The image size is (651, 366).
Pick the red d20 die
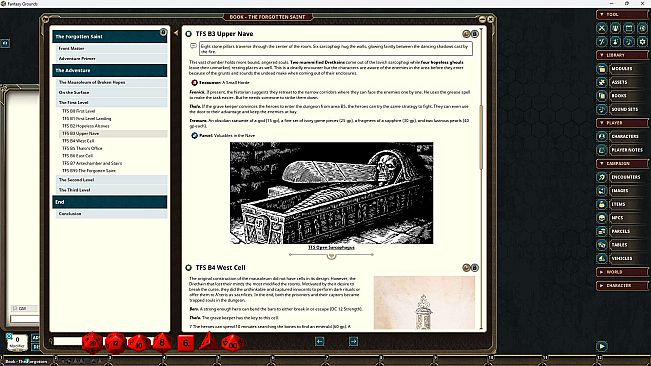point(92,343)
